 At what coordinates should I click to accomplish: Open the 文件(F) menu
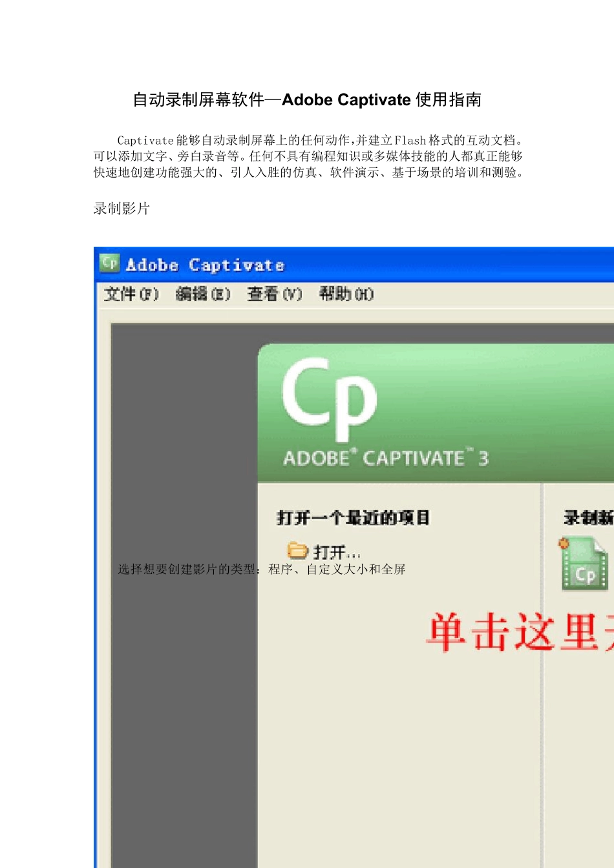pyautogui.click(x=131, y=294)
